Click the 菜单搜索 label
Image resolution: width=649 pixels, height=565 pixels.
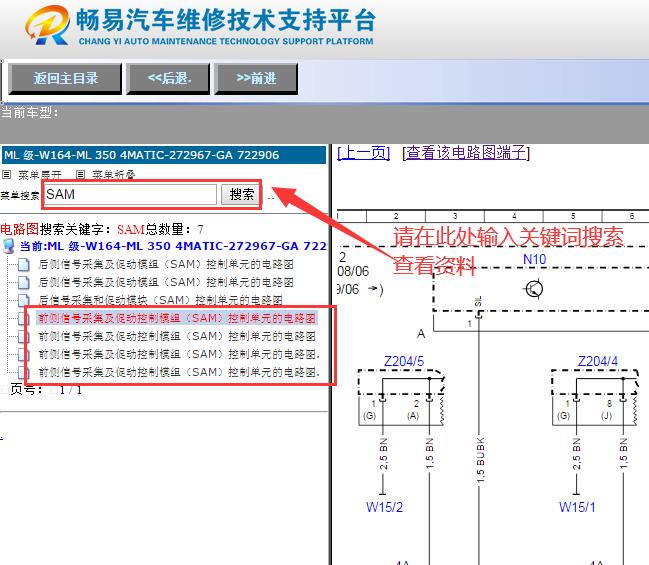pos(20,195)
